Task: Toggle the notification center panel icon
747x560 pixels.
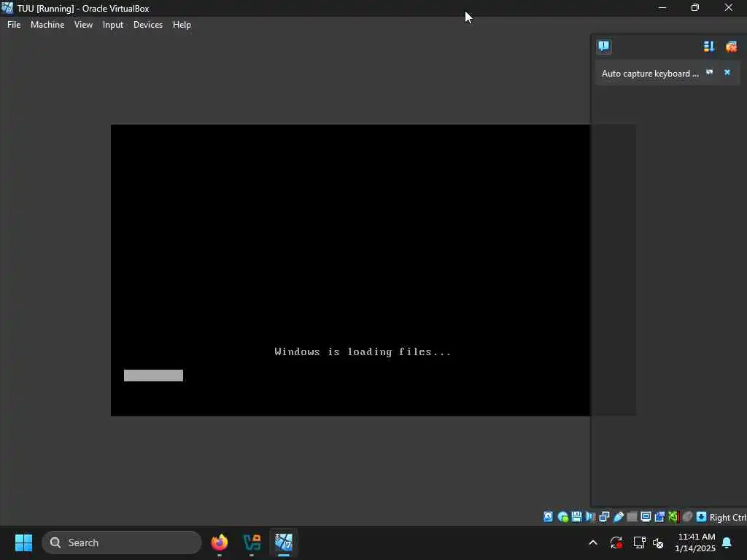Action: [x=603, y=46]
